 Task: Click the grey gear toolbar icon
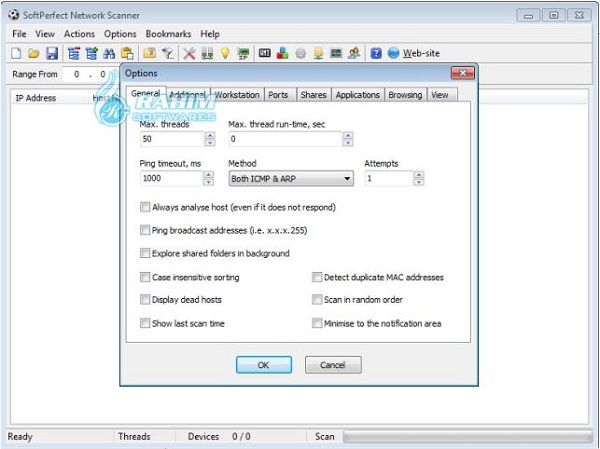pyautogui.click(x=300, y=54)
